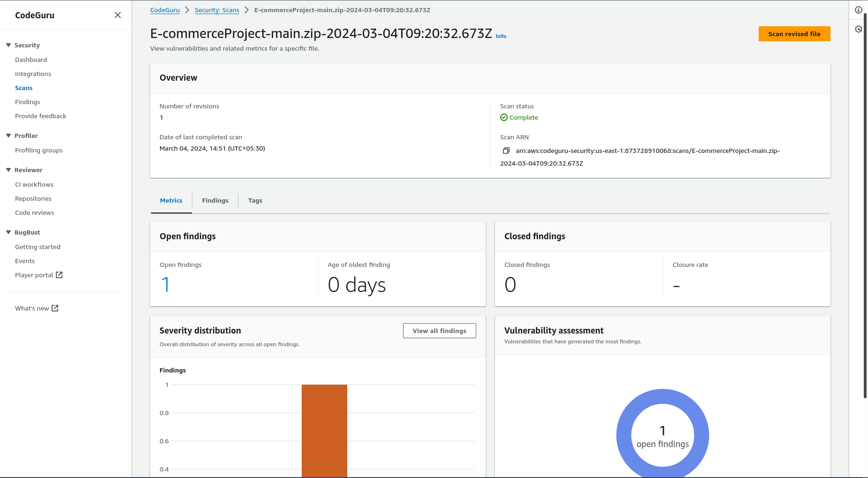Switch to the Tags tab
Image resolution: width=868 pixels, height=478 pixels.
(x=255, y=200)
